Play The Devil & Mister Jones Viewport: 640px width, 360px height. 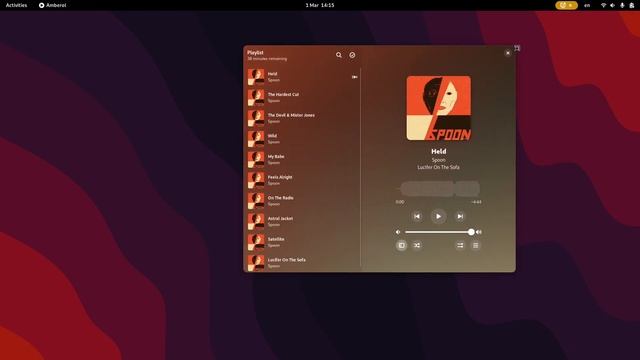click(302, 118)
